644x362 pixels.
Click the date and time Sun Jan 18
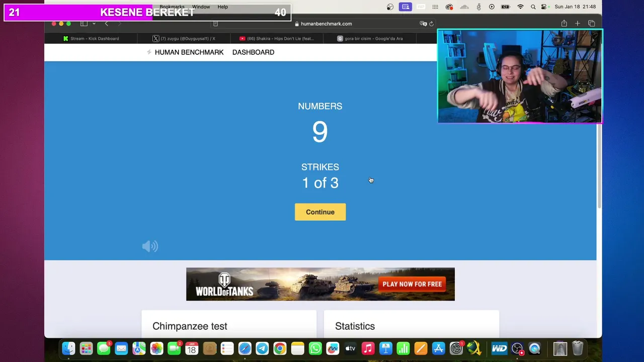(575, 7)
